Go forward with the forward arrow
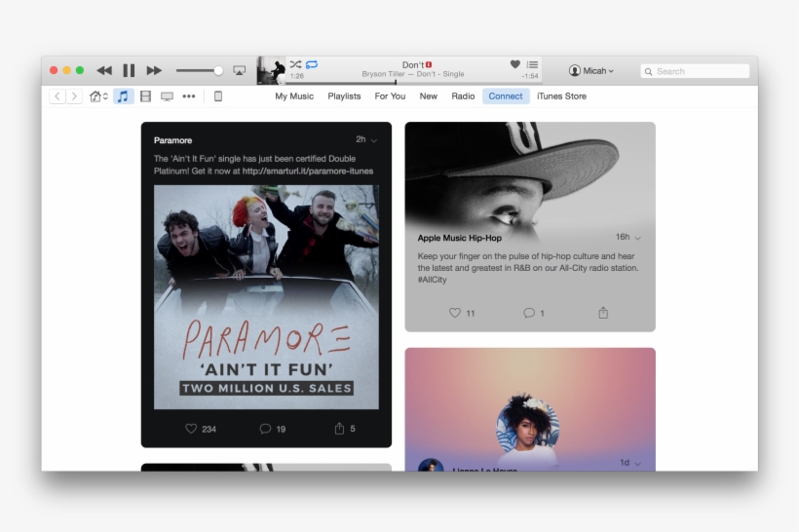Screen dimensions: 799x532 click(74, 96)
